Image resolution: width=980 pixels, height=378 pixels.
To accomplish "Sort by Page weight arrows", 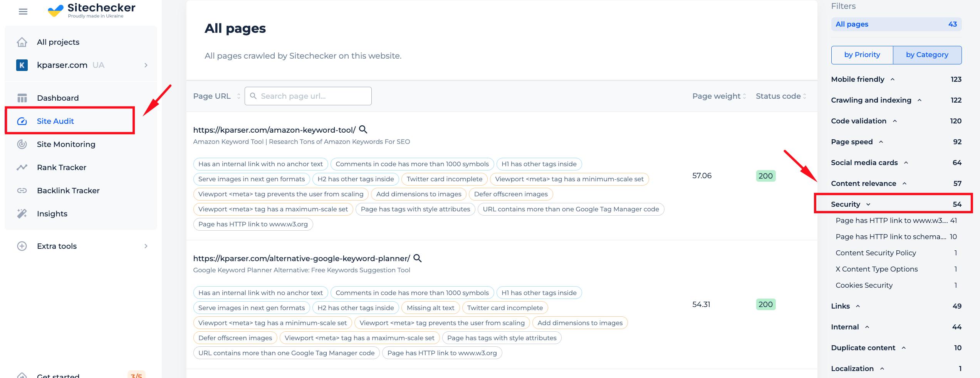I will (x=744, y=96).
